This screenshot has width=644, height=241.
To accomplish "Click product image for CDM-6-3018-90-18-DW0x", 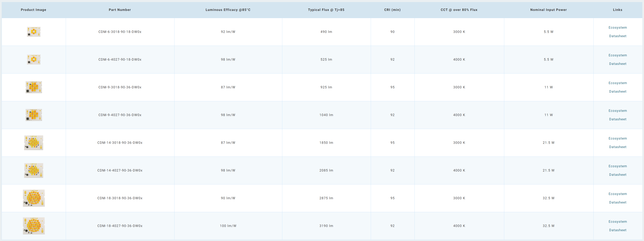I will 33,32.
